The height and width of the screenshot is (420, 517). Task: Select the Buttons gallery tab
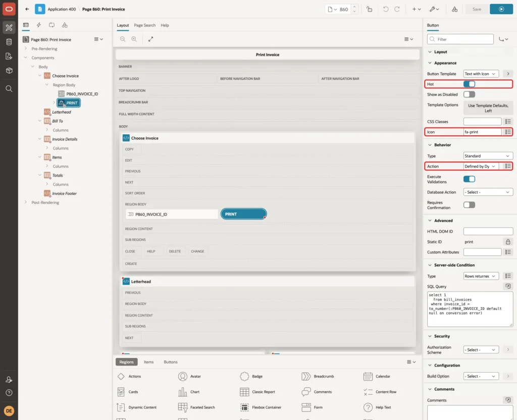pyautogui.click(x=171, y=362)
